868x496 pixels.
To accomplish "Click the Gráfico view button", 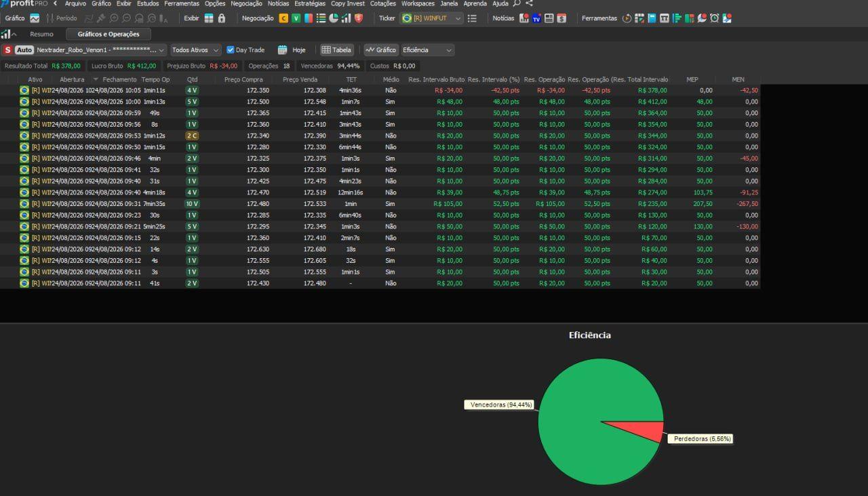I will (380, 50).
